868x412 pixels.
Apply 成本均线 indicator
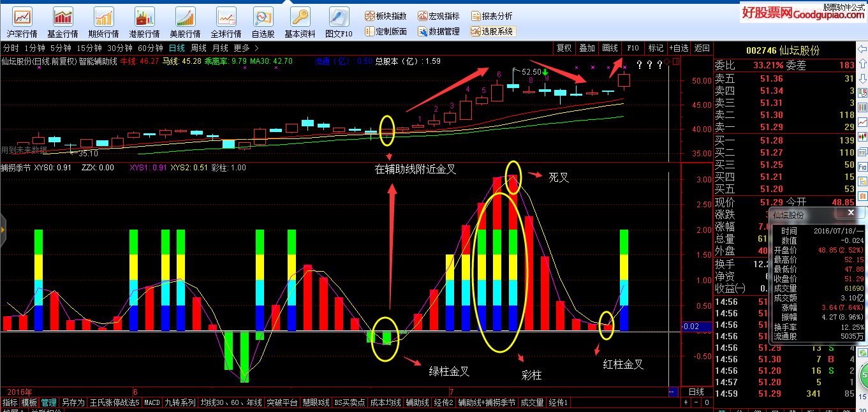coord(386,402)
